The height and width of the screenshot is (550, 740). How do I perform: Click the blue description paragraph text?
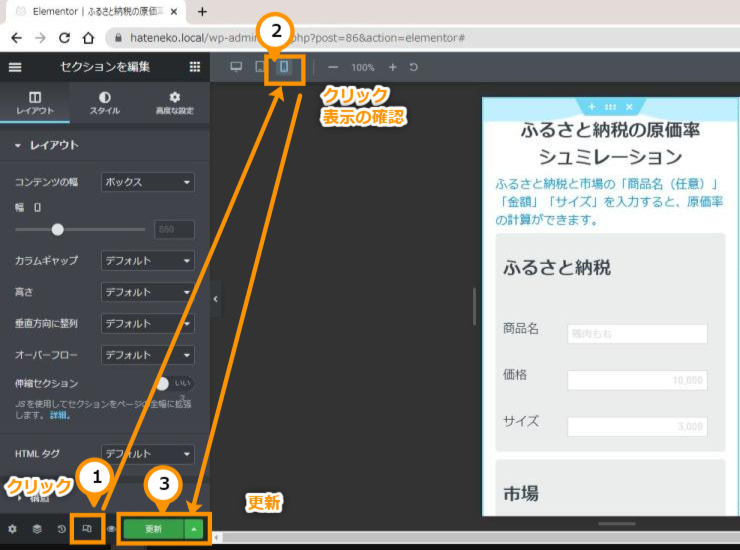609,202
